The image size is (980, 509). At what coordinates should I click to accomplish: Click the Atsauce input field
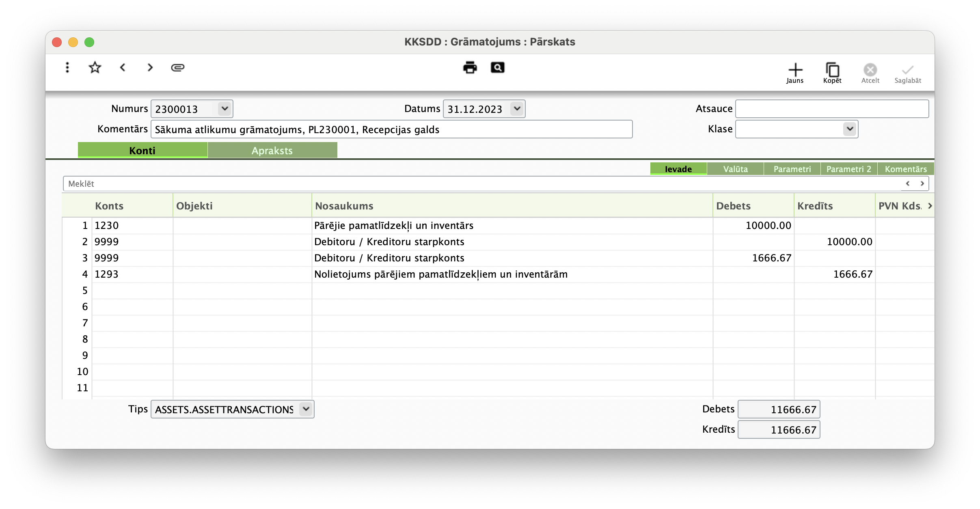[832, 109]
